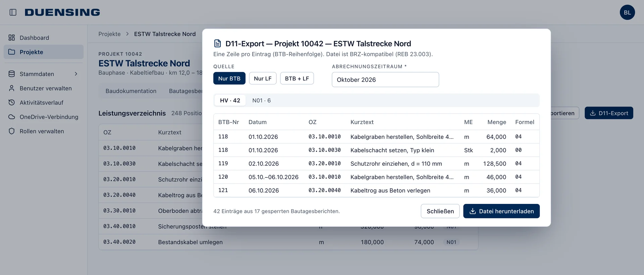Click the Projekte folder icon
644x275 pixels.
12,52
